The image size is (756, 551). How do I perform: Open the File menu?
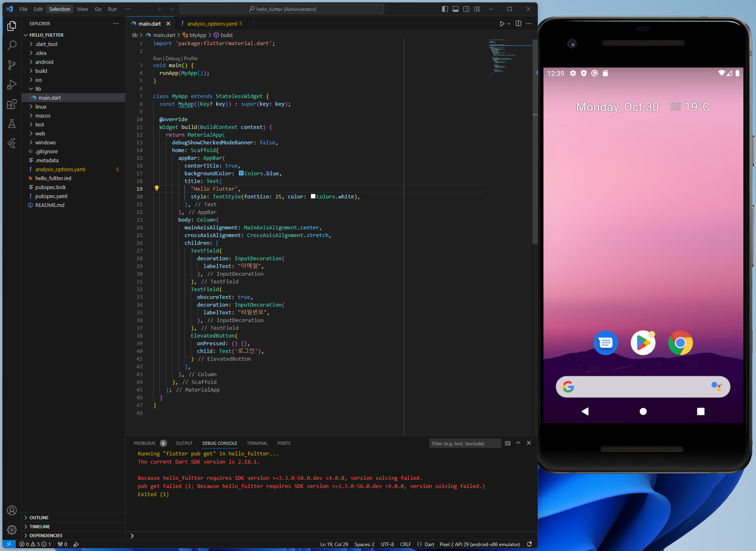coord(24,9)
